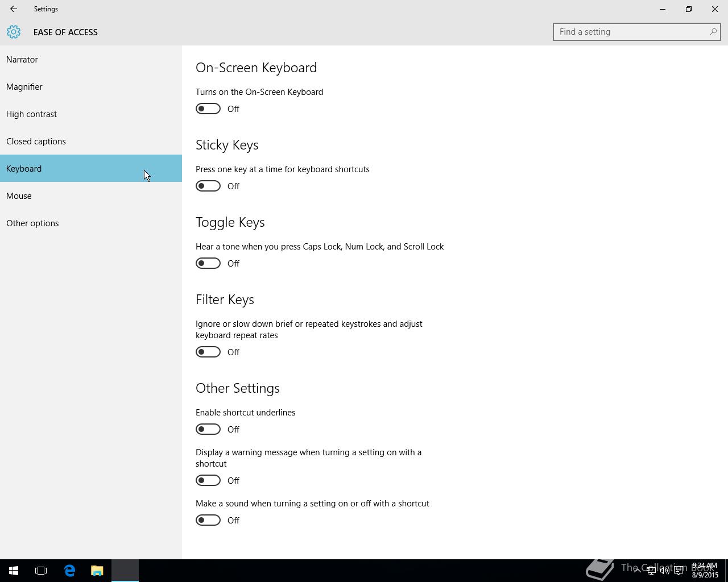Minimize the Settings window
The width and height of the screenshot is (728, 582).
pos(663,9)
